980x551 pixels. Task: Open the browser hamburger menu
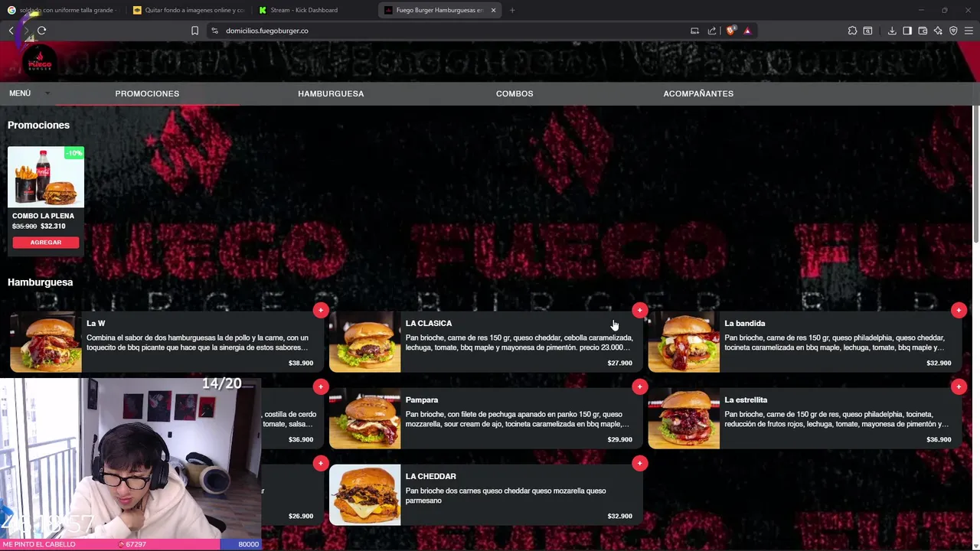coord(969,31)
